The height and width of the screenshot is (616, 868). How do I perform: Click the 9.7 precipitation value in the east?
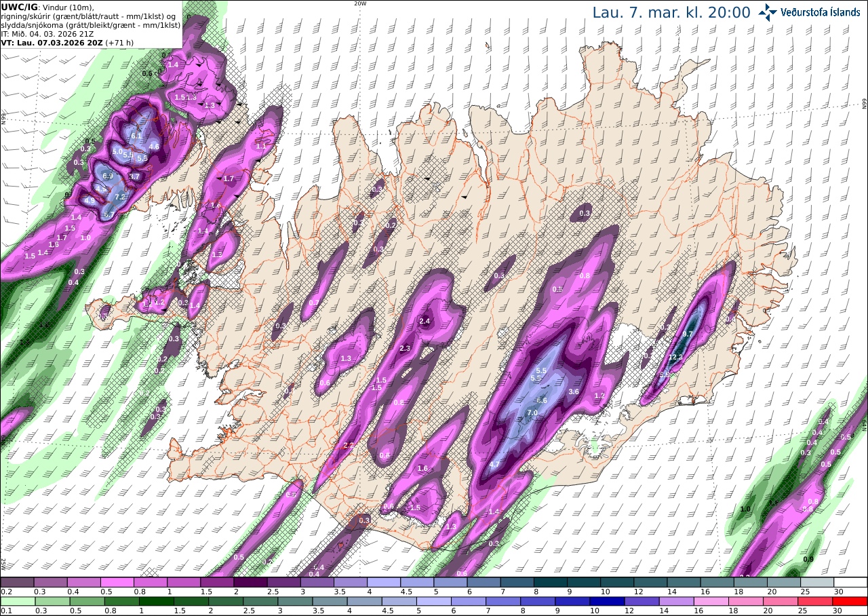point(686,334)
